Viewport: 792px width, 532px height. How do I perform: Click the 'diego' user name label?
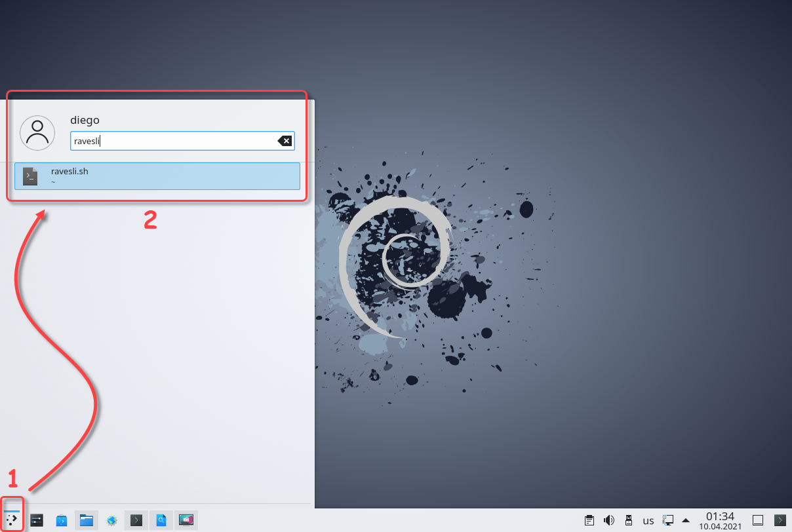click(85, 120)
